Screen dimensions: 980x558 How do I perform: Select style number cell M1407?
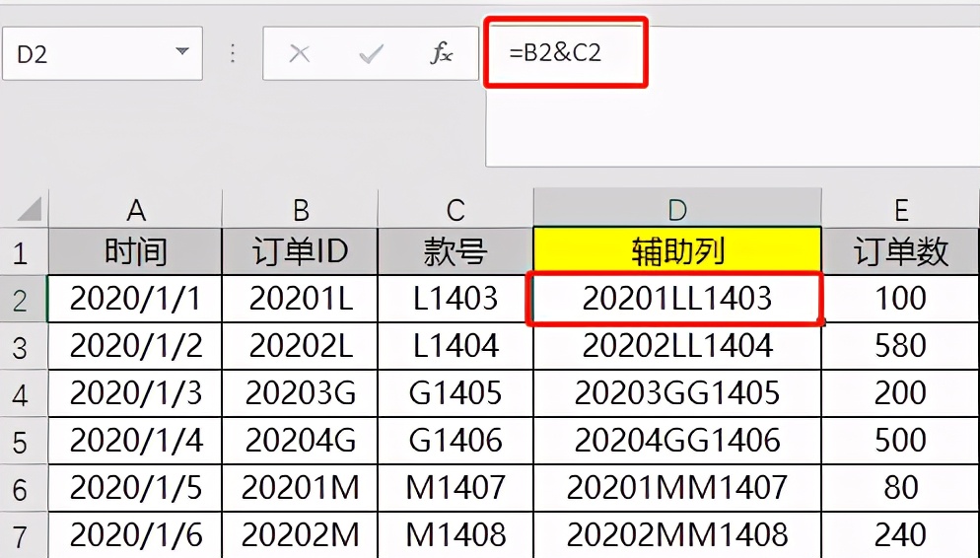tap(455, 488)
